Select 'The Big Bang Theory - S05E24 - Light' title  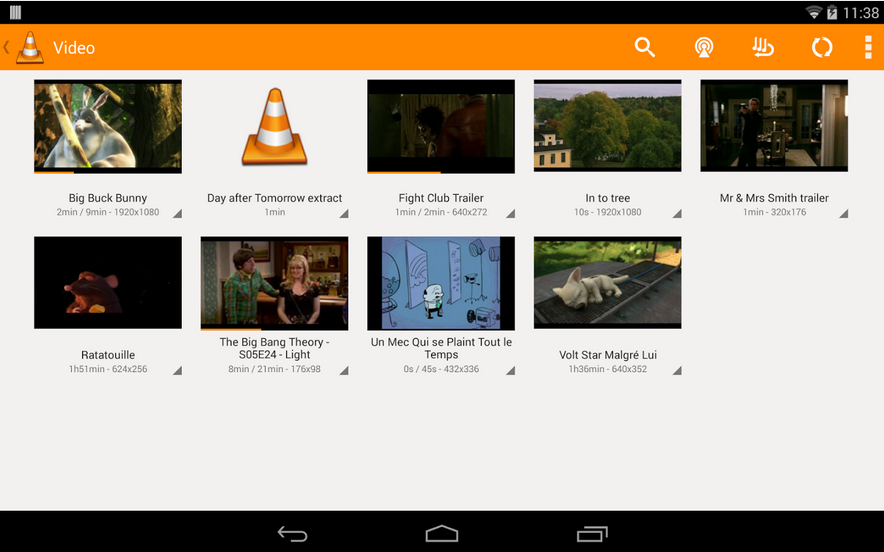point(275,348)
